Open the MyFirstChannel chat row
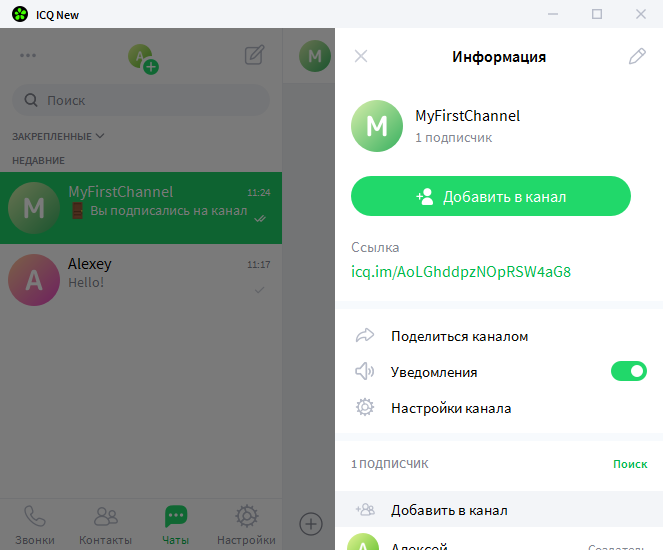 coord(141,208)
